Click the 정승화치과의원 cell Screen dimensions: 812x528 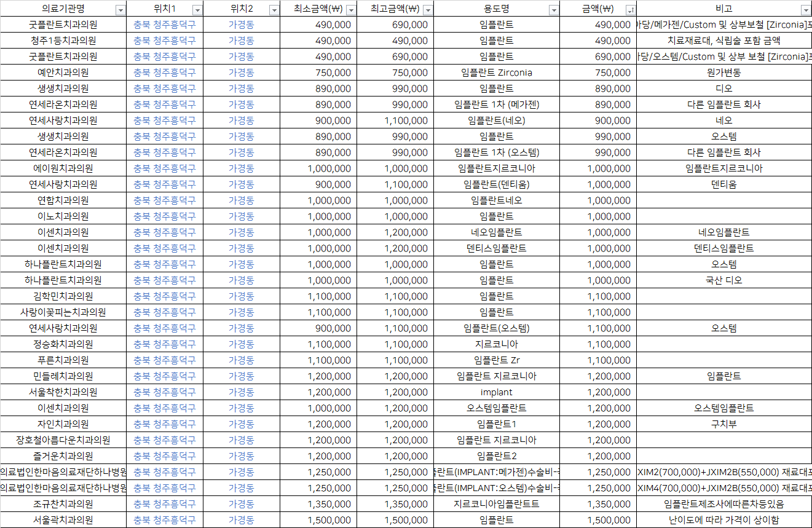pos(63,344)
